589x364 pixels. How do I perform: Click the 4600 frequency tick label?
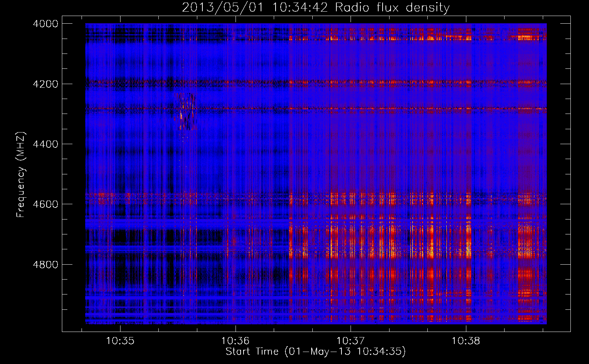click(x=46, y=204)
